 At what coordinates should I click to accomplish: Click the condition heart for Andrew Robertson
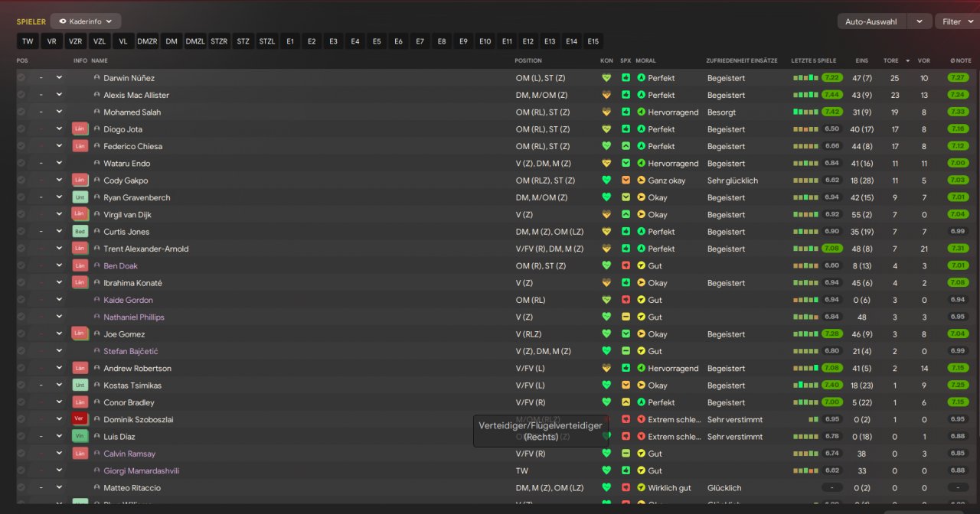coord(606,369)
